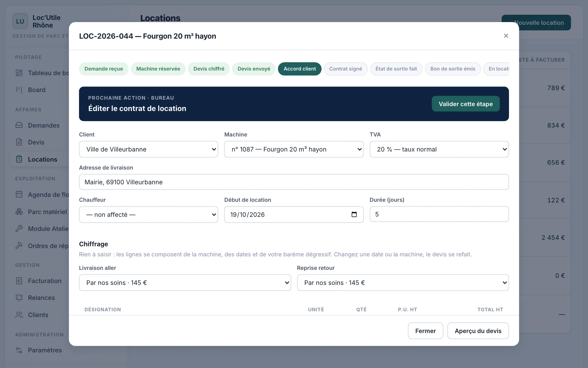Click the Locations clipboard icon
This screenshot has width=588, height=368.
click(x=19, y=159)
